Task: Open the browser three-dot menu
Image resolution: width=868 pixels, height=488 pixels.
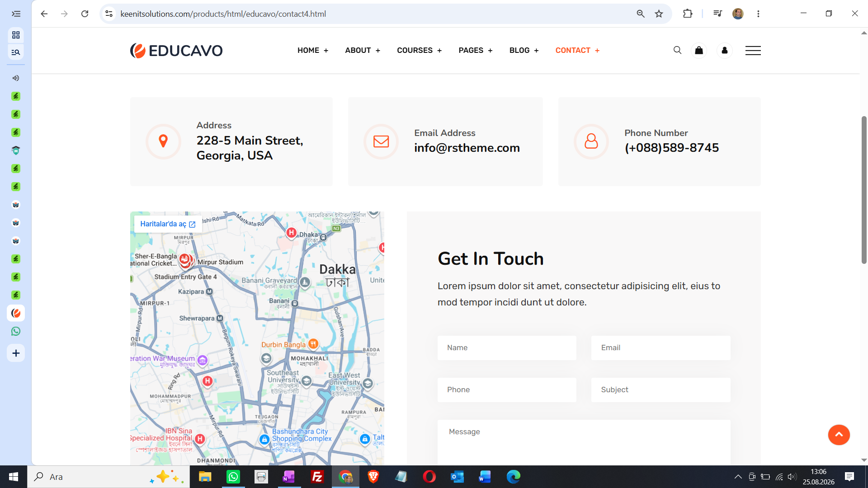Action: 758,14
